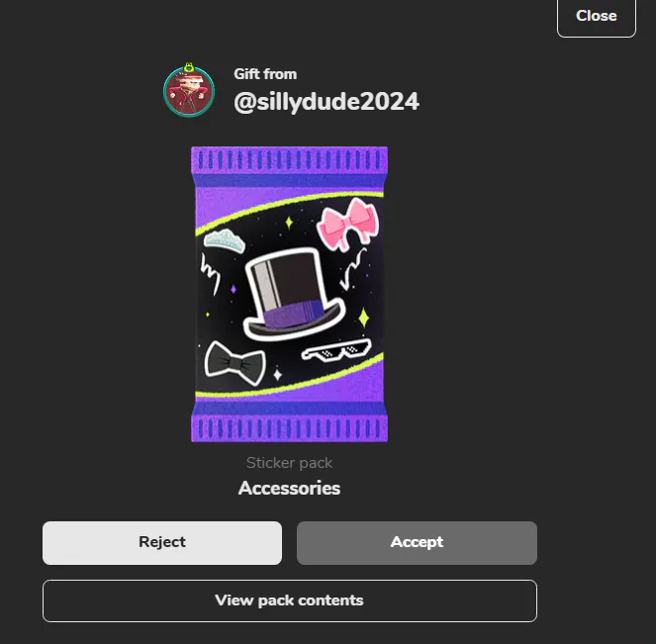This screenshot has height=644, width=656.
Task: Click the bottom crimped edge of the pack
Action: (x=290, y=427)
